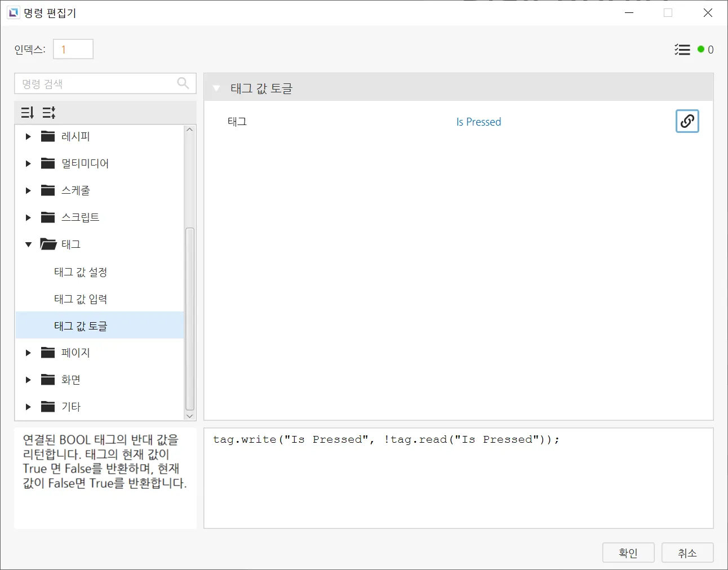The image size is (728, 570).
Task: Select the 기타 folder item
Action: point(71,407)
